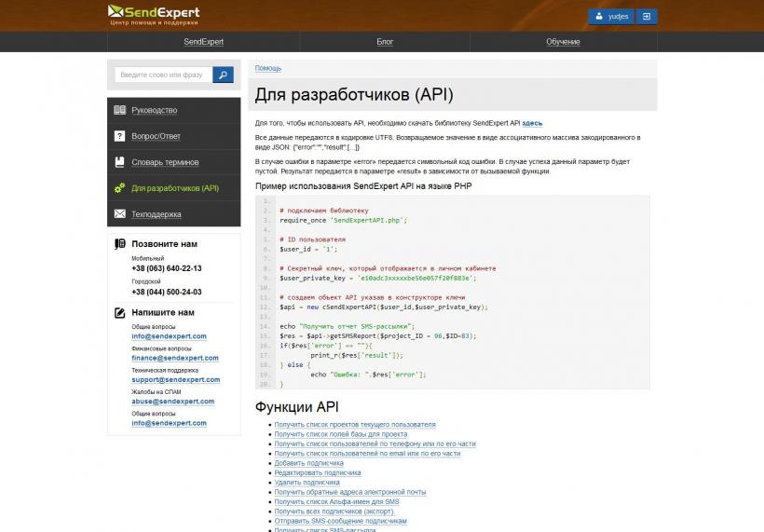The image size is (764, 532).
Task: Open Отправить SMS-сообщение подписчикам link
Action: pos(341,521)
